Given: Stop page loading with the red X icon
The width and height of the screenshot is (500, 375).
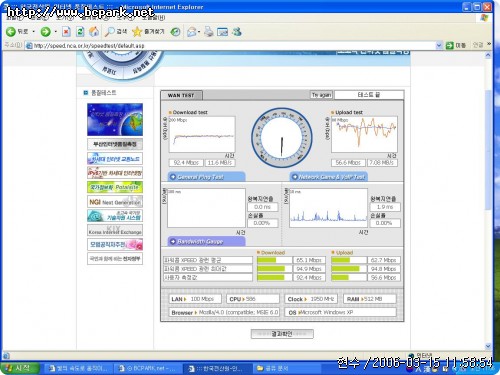Looking at the screenshot, I should coord(66,32).
